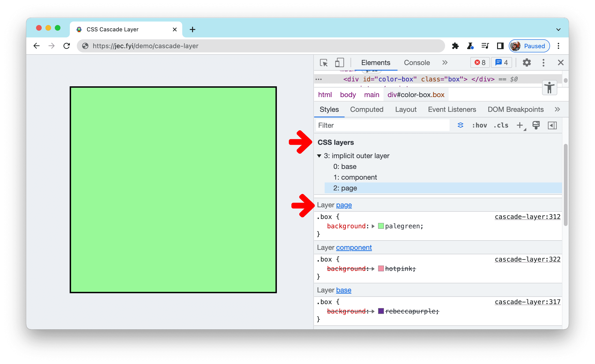Expand the Computed styles tab panel

click(x=367, y=109)
